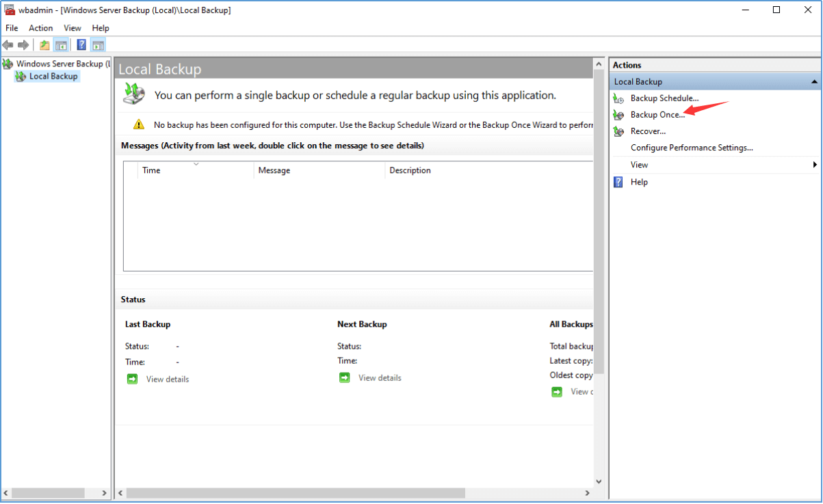Viewport: 823px width, 504px height.
Task: Open the Action menu
Action: click(x=40, y=28)
